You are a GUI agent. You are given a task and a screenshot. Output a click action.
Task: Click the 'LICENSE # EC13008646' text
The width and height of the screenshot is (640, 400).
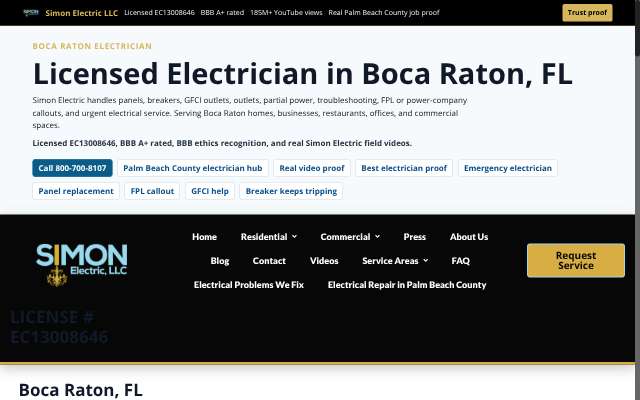[59, 327]
